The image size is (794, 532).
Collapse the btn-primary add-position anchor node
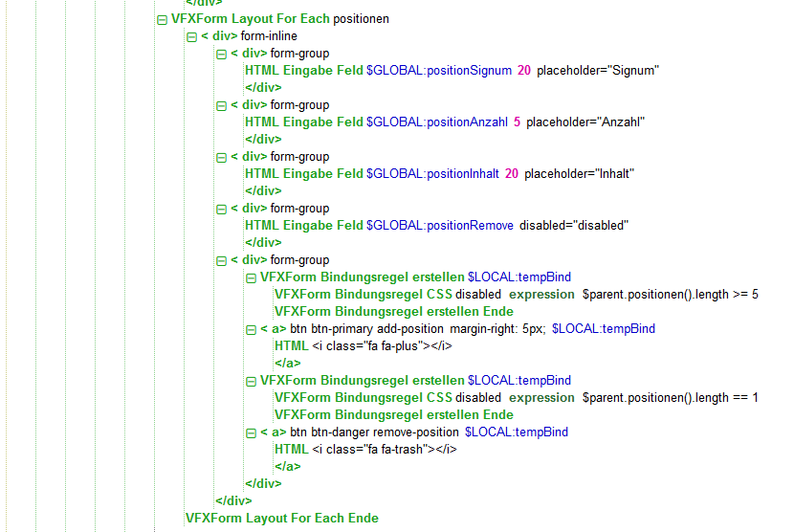(x=251, y=329)
